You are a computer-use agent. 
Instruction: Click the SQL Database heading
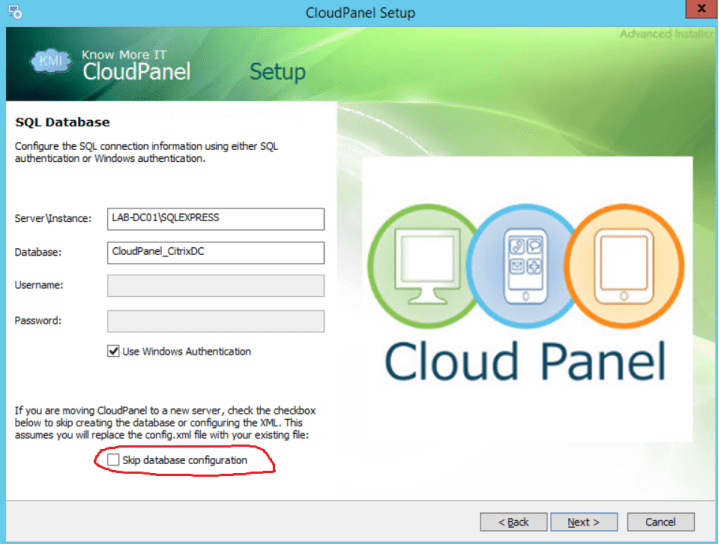pos(63,122)
